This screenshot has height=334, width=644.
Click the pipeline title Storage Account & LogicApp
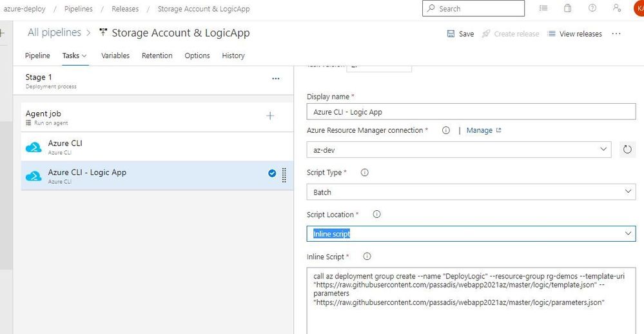coord(181,33)
